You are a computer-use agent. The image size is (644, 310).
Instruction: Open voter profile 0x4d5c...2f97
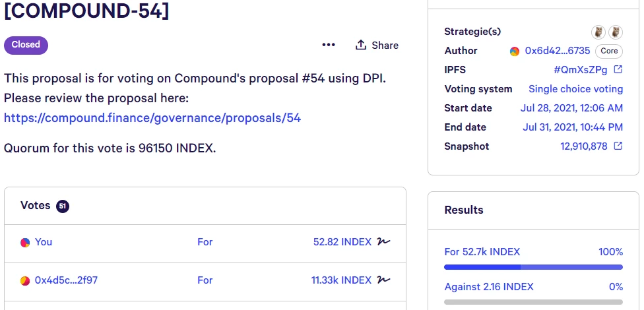click(x=66, y=280)
